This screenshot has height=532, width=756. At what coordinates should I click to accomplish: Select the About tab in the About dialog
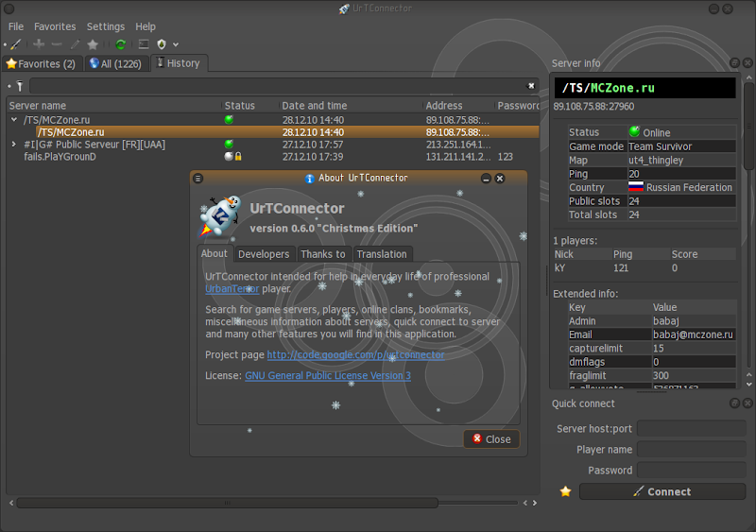click(215, 253)
